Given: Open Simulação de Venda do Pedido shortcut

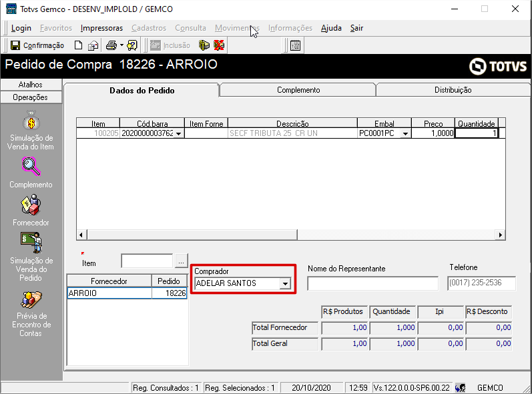Looking at the screenshot, I should tap(31, 257).
